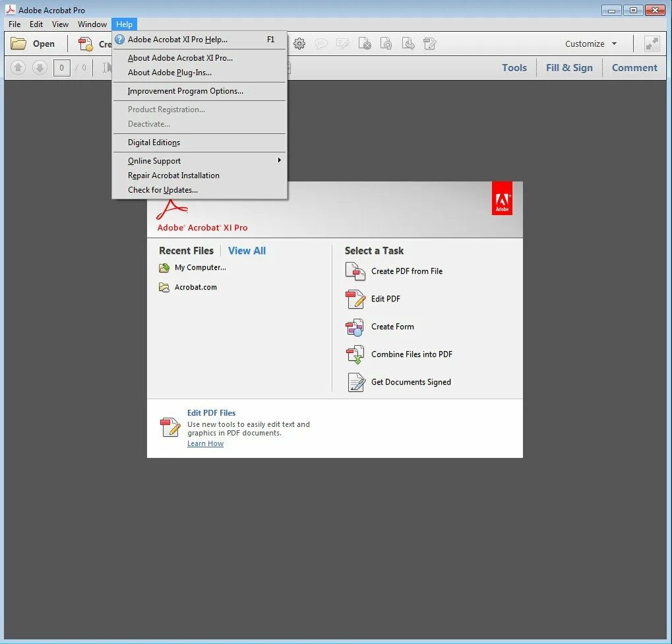Click the Combine Files into PDF label
The width and height of the screenshot is (672, 644).
click(x=412, y=354)
